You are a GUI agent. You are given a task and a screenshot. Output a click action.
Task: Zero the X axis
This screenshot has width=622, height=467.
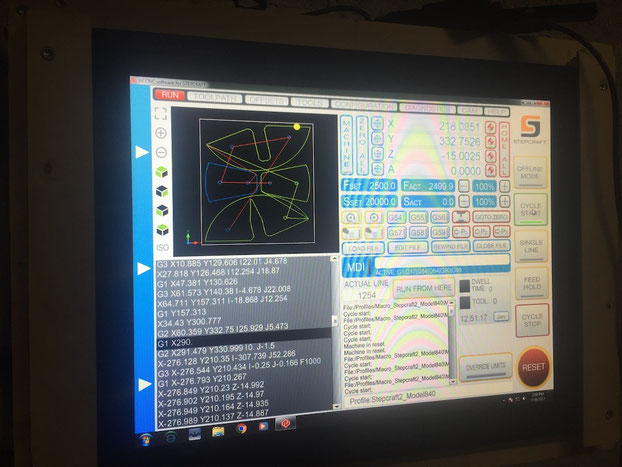[377, 123]
